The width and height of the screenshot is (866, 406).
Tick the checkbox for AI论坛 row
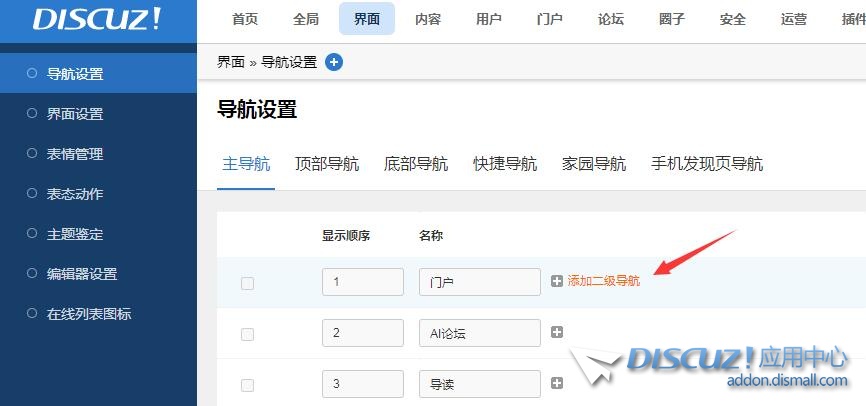[247, 334]
